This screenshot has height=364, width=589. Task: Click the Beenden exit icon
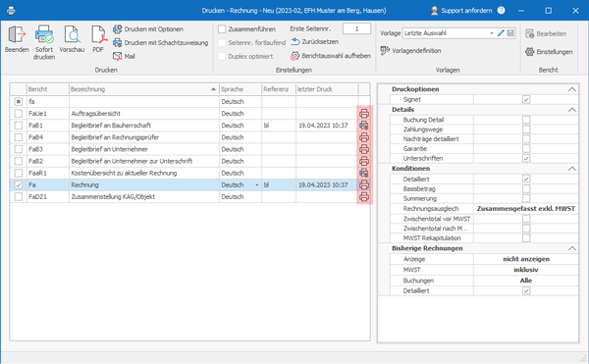coord(17,34)
